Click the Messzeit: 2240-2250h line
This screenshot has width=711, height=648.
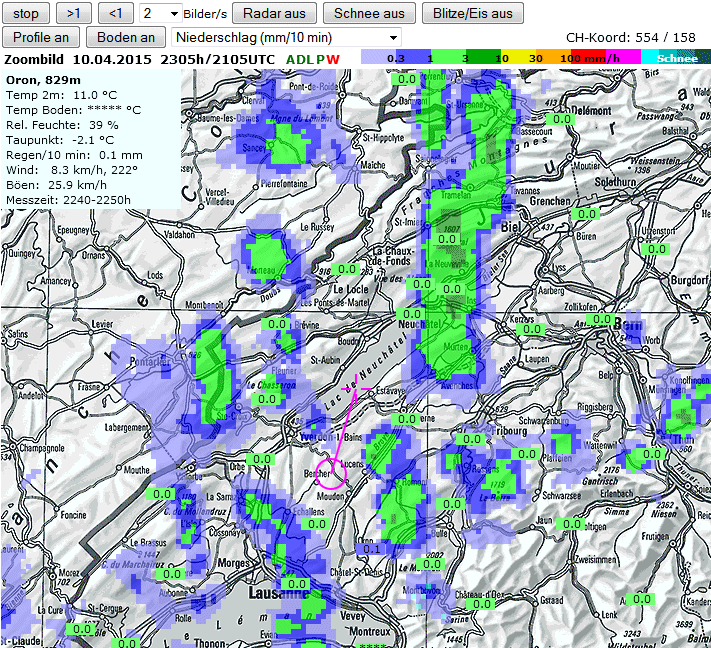[68, 200]
